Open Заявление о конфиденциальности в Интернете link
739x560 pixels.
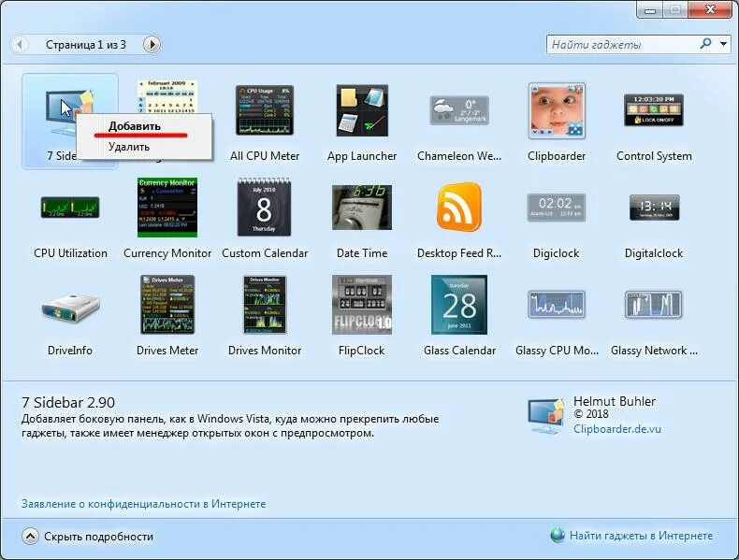coord(144,504)
